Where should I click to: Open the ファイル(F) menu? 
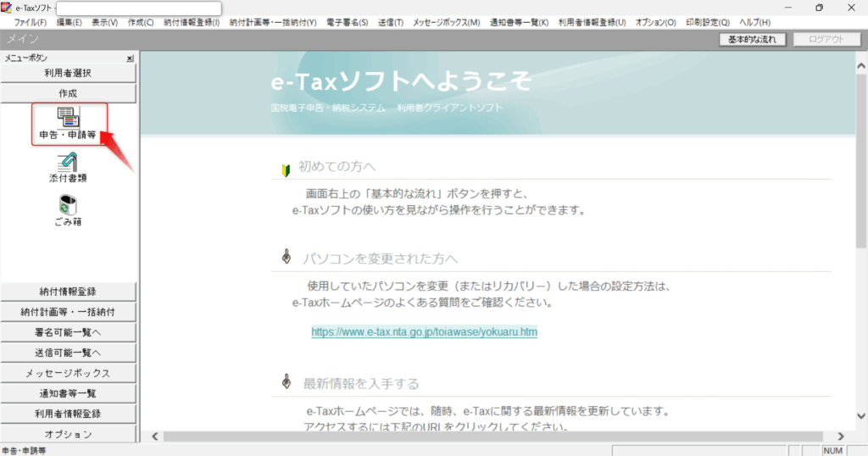coord(30,23)
